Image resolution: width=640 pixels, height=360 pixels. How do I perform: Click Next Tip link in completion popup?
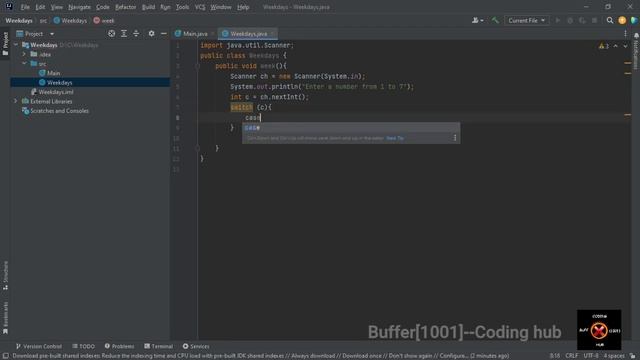click(x=395, y=138)
